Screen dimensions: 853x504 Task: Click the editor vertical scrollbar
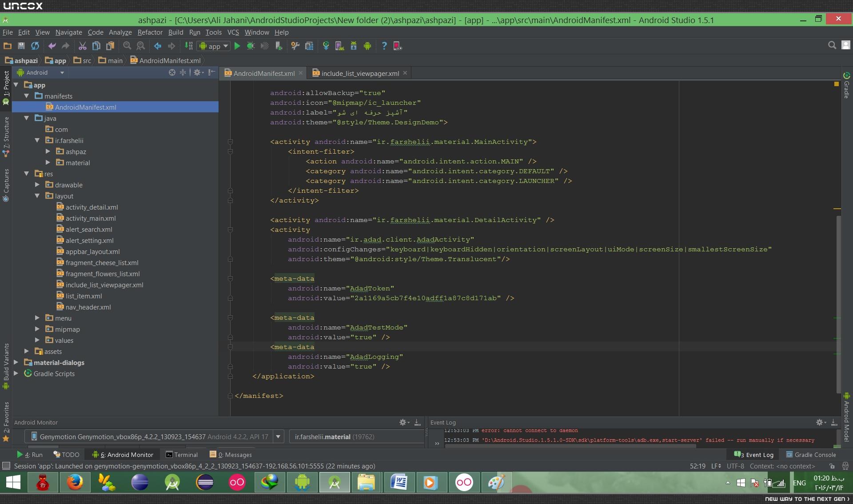coord(839,304)
